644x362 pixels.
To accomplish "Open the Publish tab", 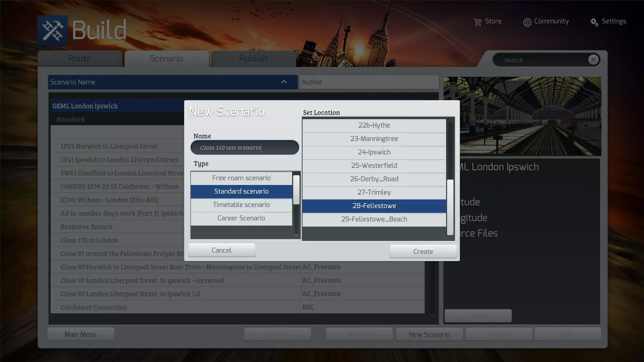I will pos(253,59).
